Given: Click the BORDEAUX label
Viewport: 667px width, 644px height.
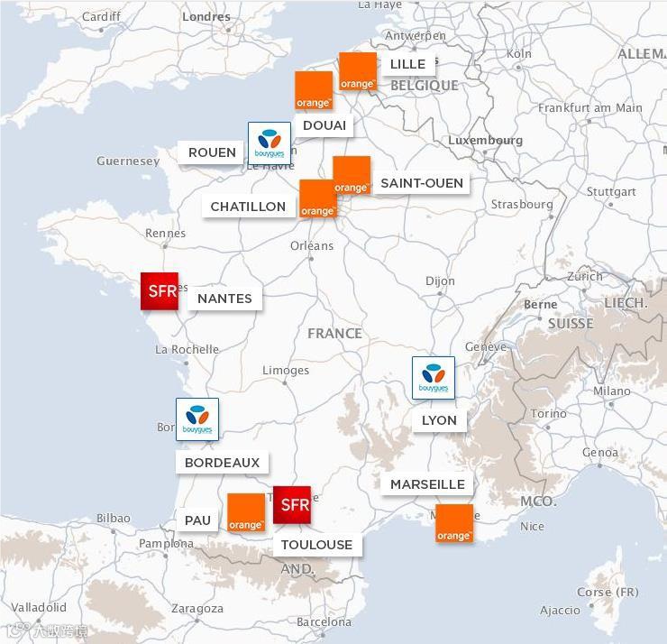Looking at the screenshot, I should [222, 462].
